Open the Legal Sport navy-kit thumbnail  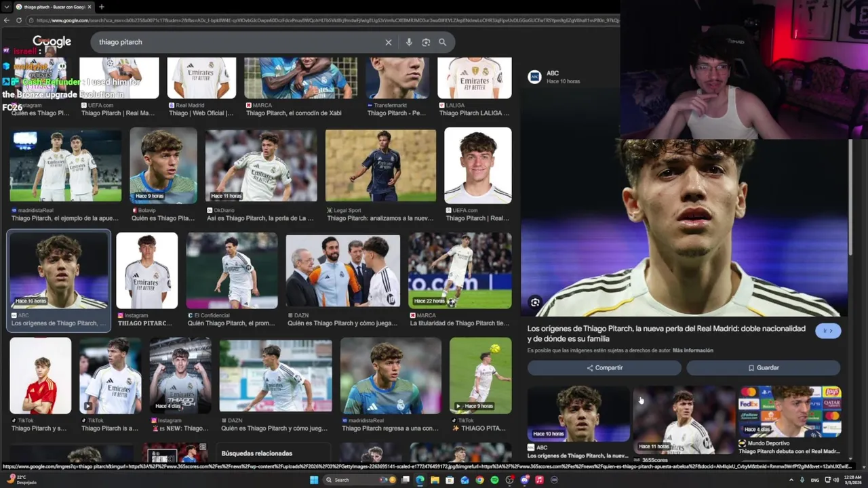[380, 166]
